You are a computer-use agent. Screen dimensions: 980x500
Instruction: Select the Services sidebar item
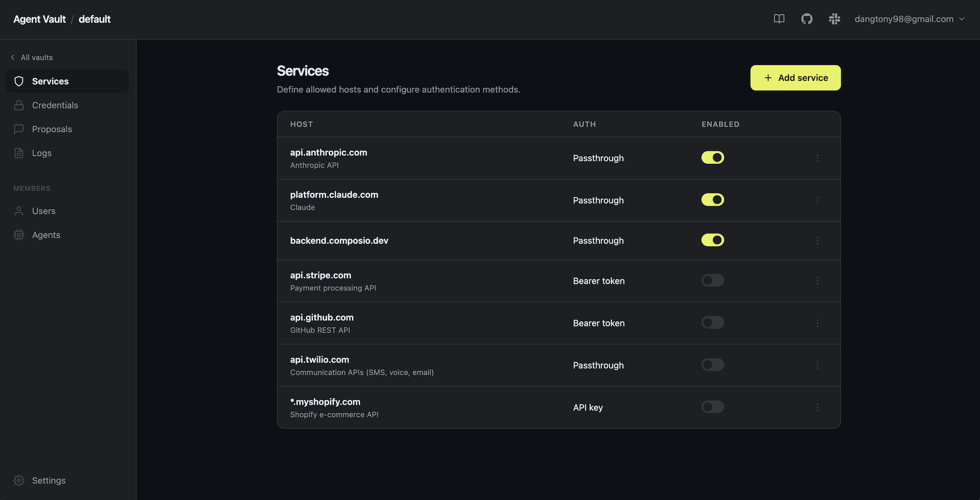(50, 81)
